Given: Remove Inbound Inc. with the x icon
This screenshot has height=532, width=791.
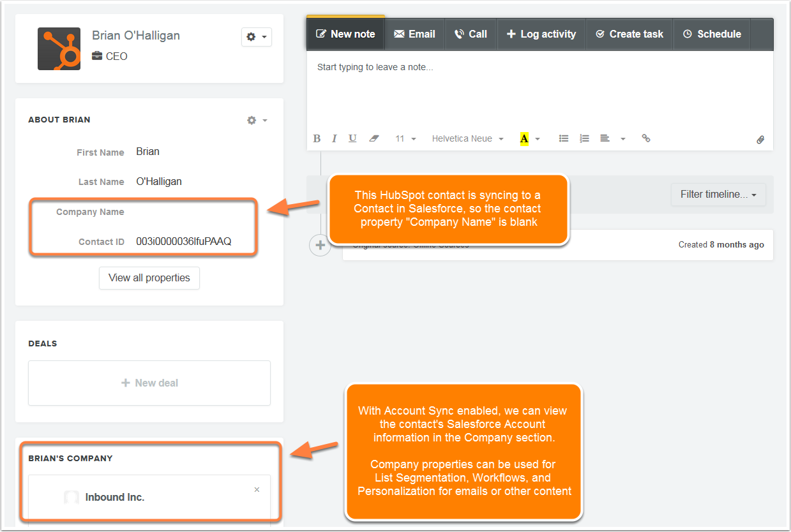Looking at the screenshot, I should [x=257, y=490].
